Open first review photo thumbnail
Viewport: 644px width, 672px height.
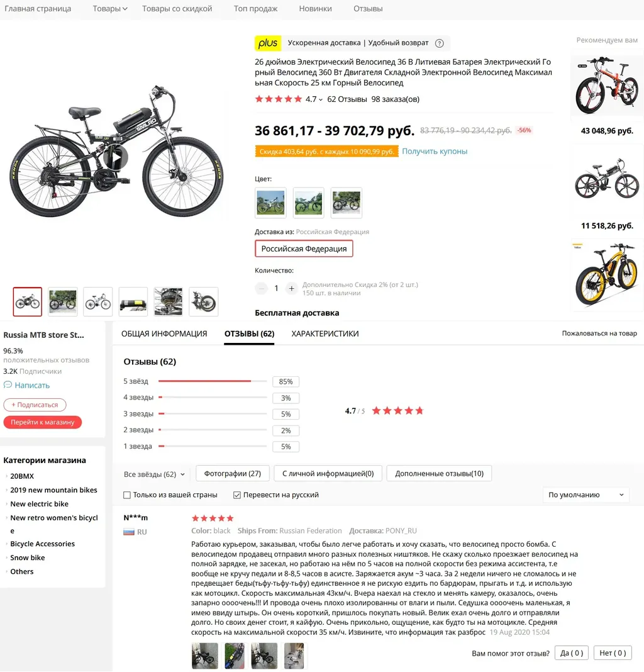click(205, 655)
